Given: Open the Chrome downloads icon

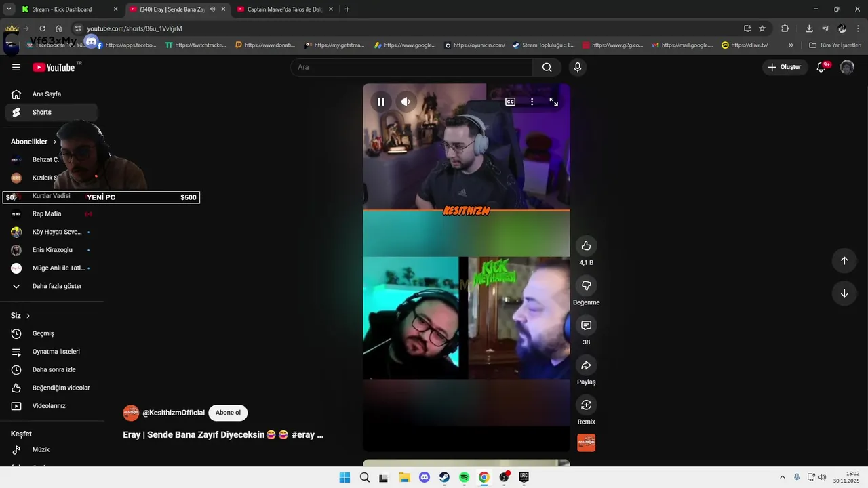Looking at the screenshot, I should [809, 28].
